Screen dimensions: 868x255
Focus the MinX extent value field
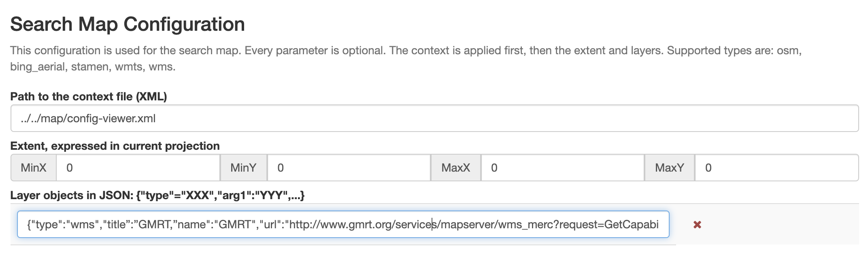point(138,168)
